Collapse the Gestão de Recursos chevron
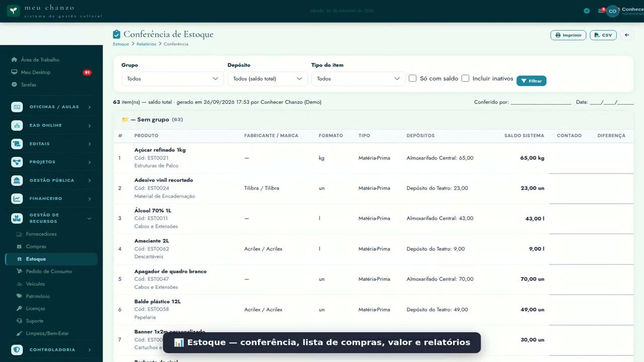Screen dimensions: 644x362 (x=90, y=218)
